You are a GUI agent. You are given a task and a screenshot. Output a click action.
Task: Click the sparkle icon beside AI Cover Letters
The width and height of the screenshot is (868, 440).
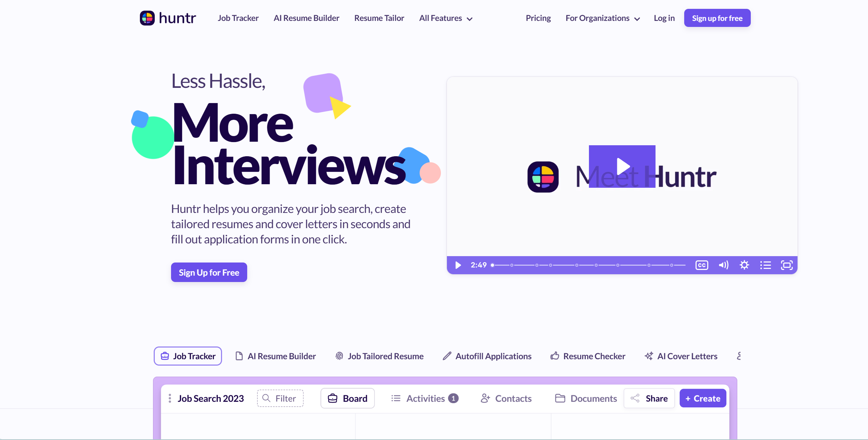click(649, 356)
